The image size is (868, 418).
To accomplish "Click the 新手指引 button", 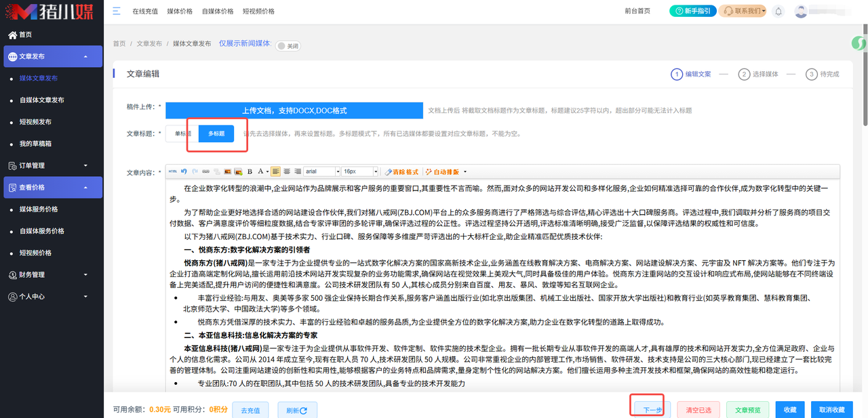I will (x=692, y=11).
